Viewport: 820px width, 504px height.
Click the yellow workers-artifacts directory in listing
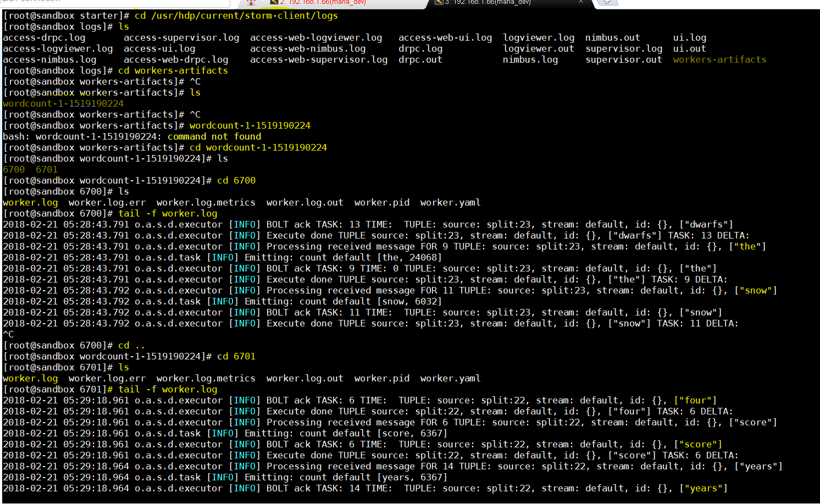point(720,60)
